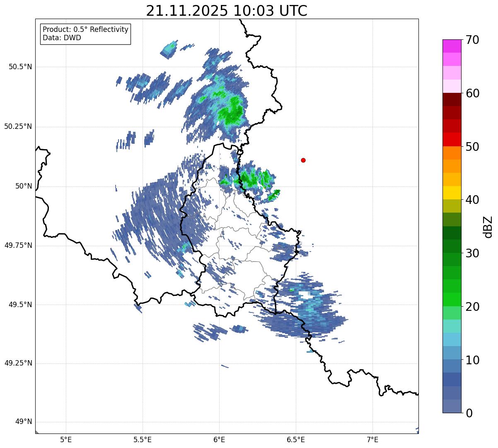The image size is (498, 448).
Task: Click the orange colorbar segment below 50
Action: pos(452,153)
